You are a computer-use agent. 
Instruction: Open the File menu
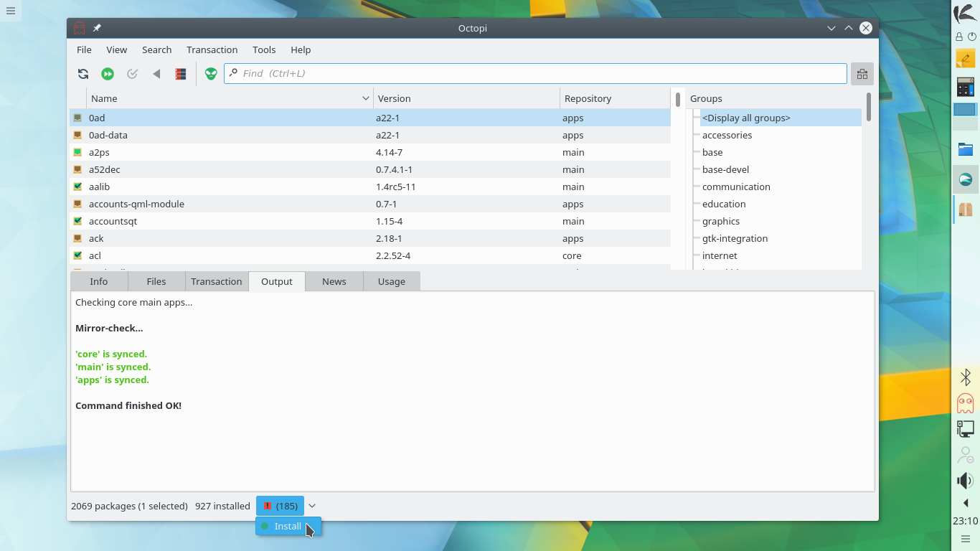coord(84,50)
